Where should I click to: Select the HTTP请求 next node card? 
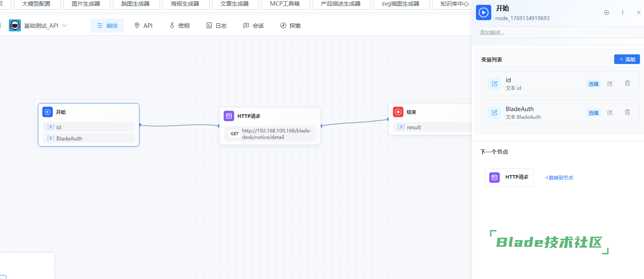(x=509, y=177)
